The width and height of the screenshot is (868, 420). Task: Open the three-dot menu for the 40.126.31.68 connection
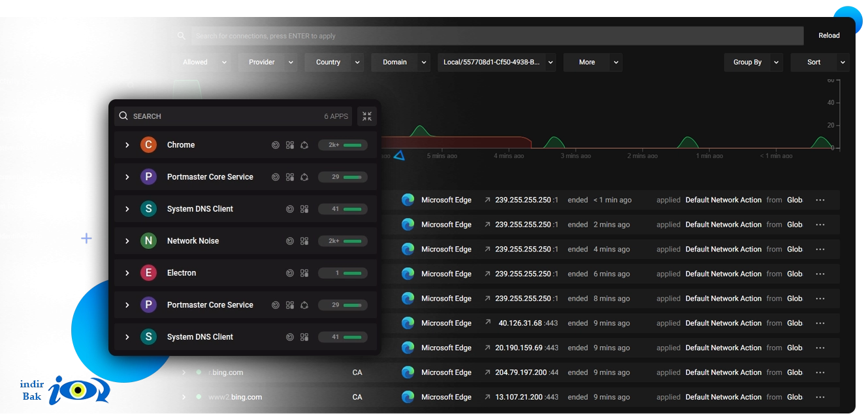click(x=820, y=323)
